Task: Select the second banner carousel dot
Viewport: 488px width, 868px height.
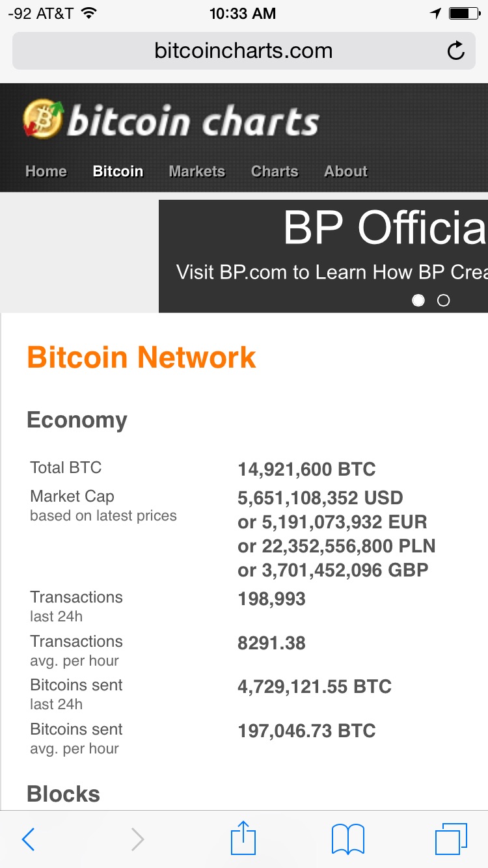Action: (443, 300)
